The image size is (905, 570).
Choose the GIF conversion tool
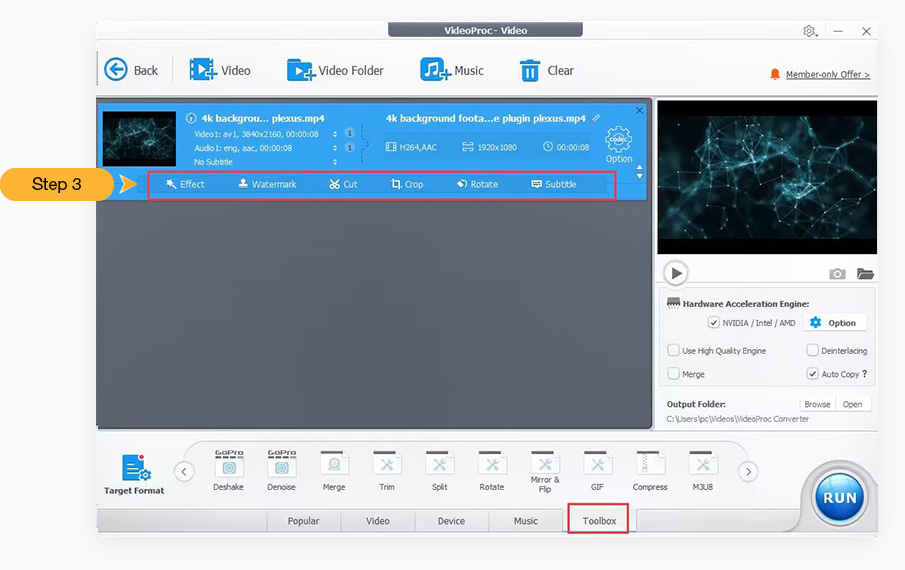(x=597, y=467)
